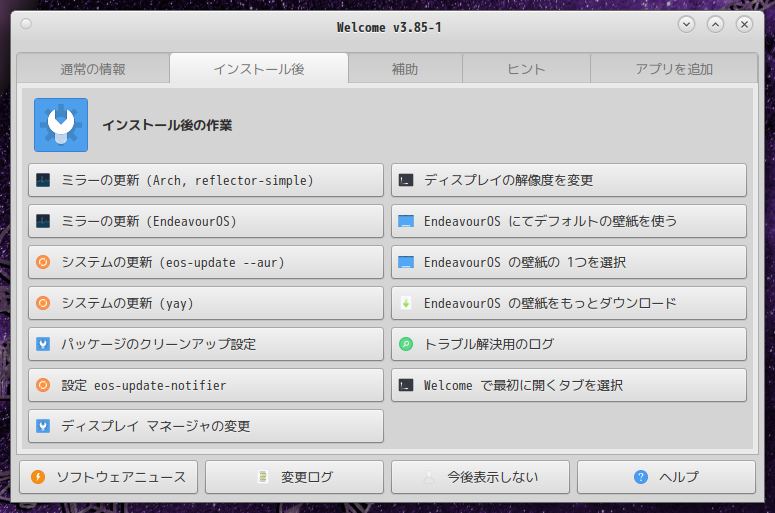Click the トラブル解決用のログ label text
Screen dimensions: 775x513
click(489, 343)
